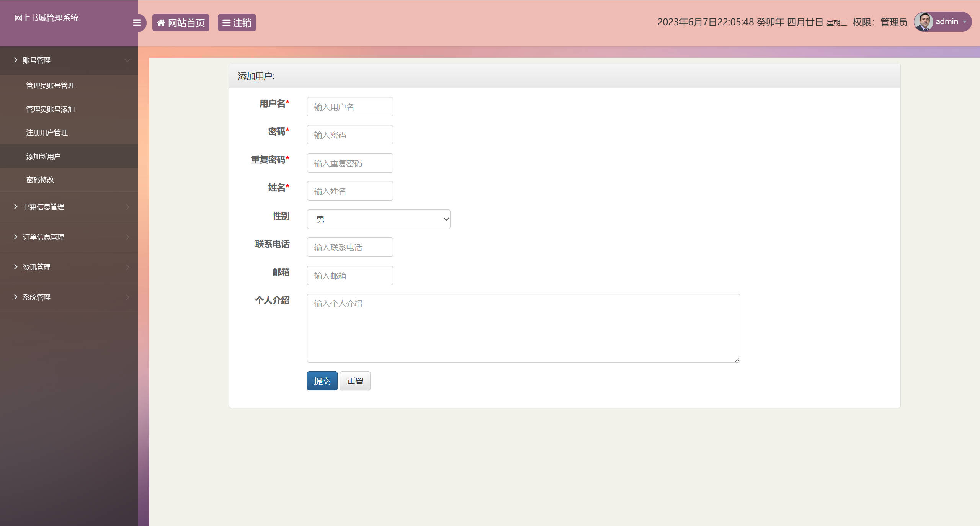Image resolution: width=980 pixels, height=526 pixels.
Task: Click the hamburger menu icon
Action: click(x=137, y=23)
